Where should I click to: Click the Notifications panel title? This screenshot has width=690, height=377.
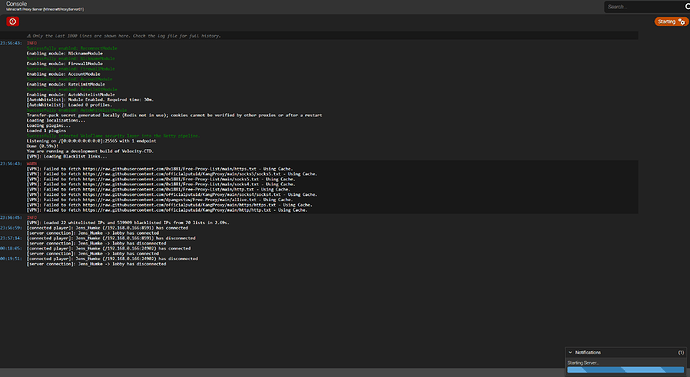click(x=588, y=352)
